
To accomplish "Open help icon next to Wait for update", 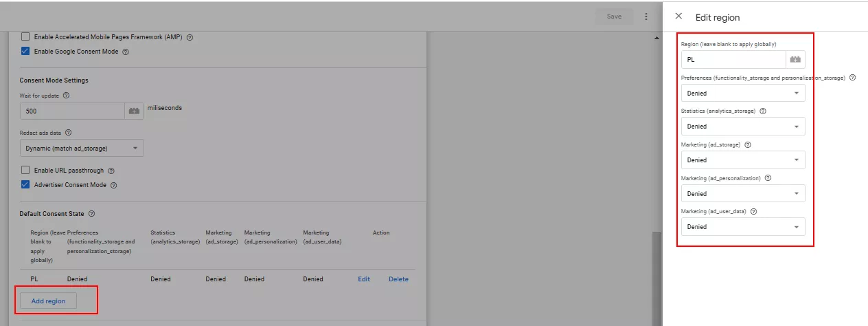I will pos(66,96).
